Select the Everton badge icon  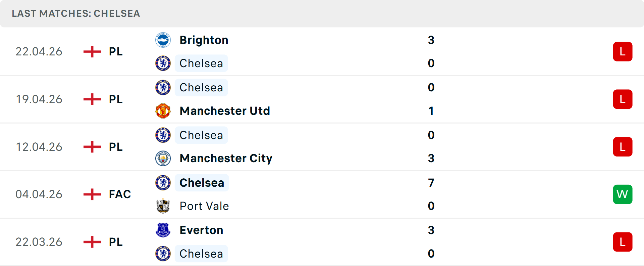coord(163,230)
